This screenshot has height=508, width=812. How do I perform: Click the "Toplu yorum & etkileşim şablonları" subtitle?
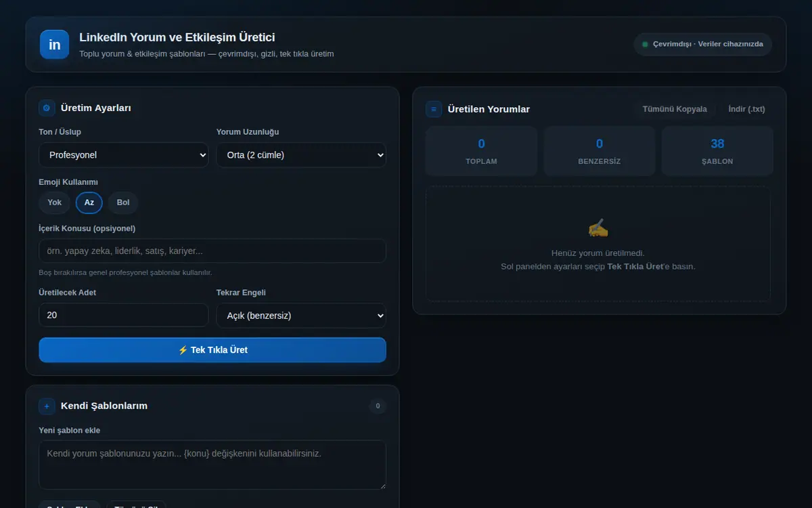[206, 54]
